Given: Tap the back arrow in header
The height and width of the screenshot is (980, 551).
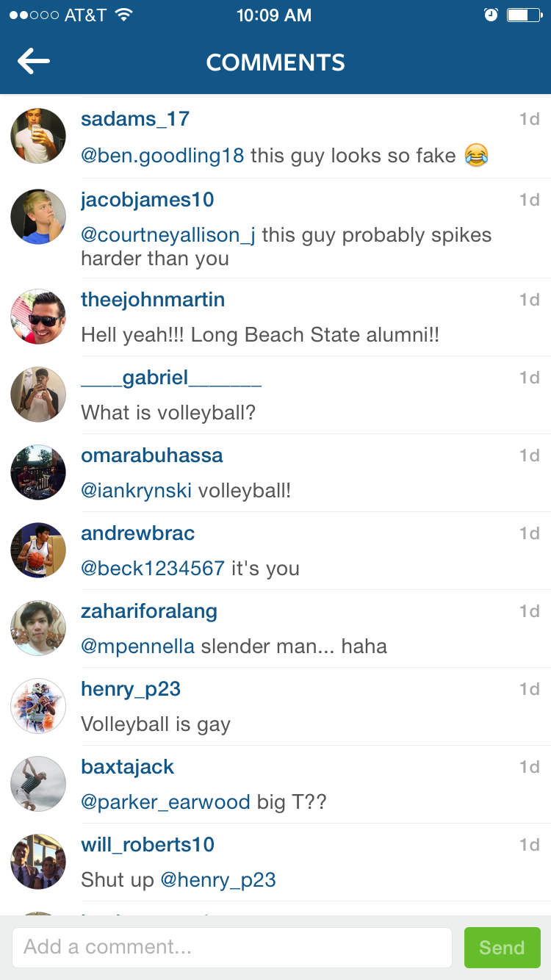Looking at the screenshot, I should pos(34,62).
